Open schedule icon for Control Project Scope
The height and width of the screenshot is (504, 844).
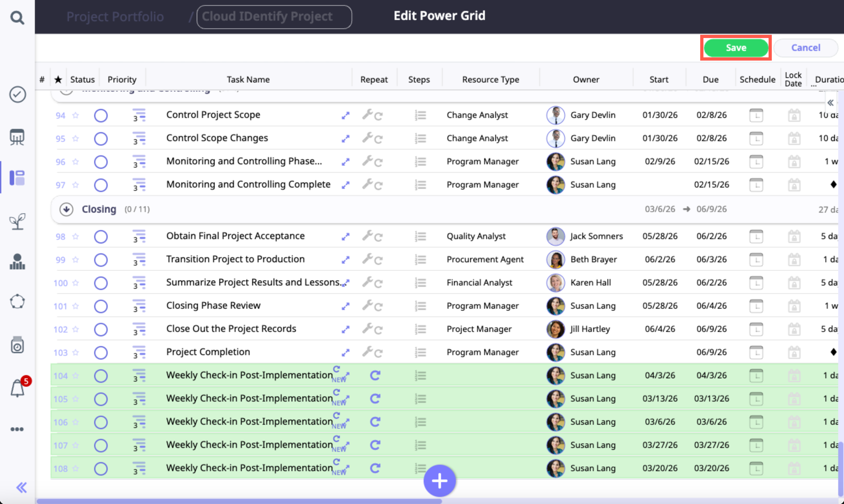pos(756,115)
